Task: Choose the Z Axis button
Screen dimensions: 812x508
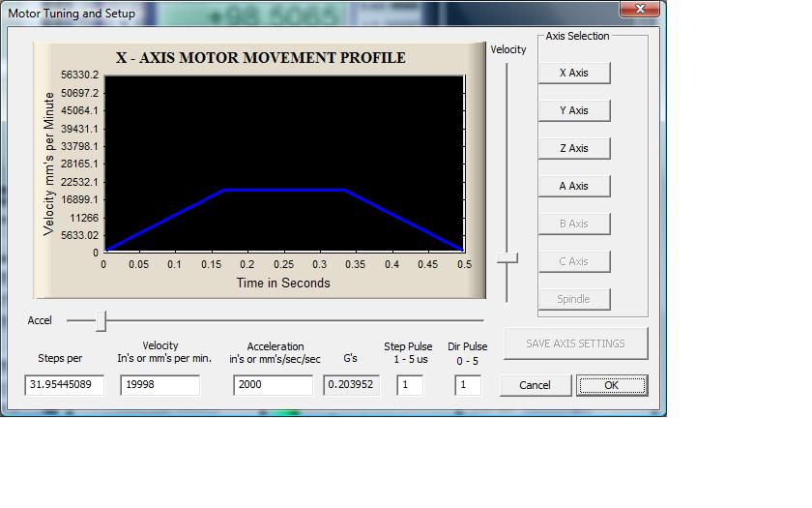Action: pos(573,148)
